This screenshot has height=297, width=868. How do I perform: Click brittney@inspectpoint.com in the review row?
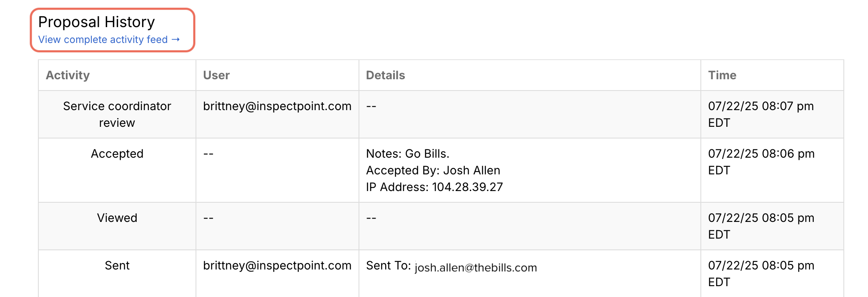coord(277,106)
